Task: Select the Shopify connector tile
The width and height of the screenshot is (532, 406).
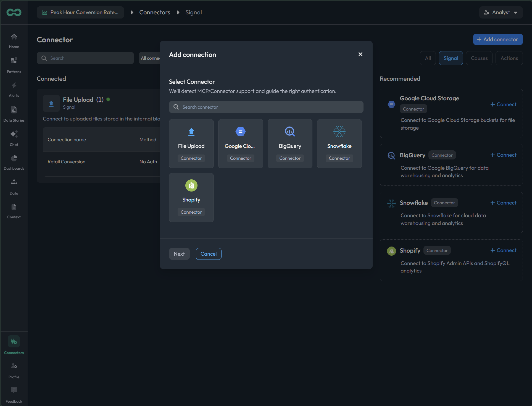Action: [191, 198]
